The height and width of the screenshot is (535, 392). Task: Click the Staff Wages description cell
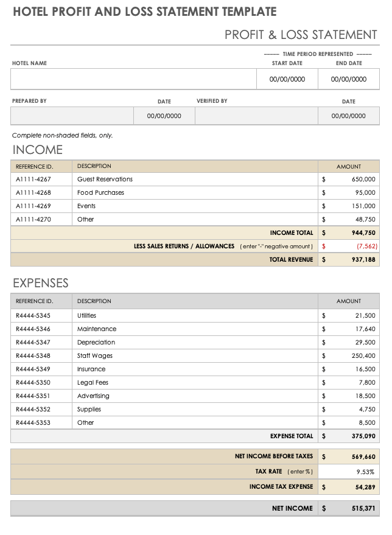(195, 356)
